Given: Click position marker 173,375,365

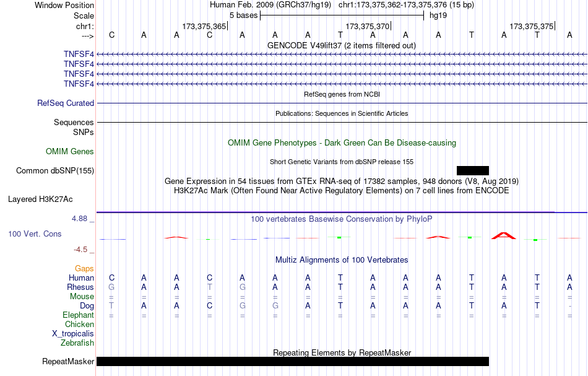Looking at the screenshot, I should pos(204,26).
